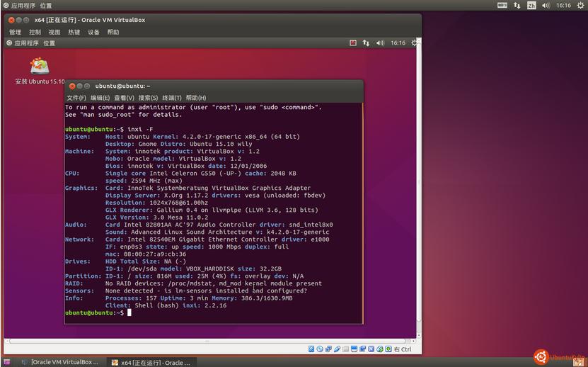588x367 pixels.
Task: Click the hard disk activity icon in VirtualBox status bar
Action: coord(311,349)
